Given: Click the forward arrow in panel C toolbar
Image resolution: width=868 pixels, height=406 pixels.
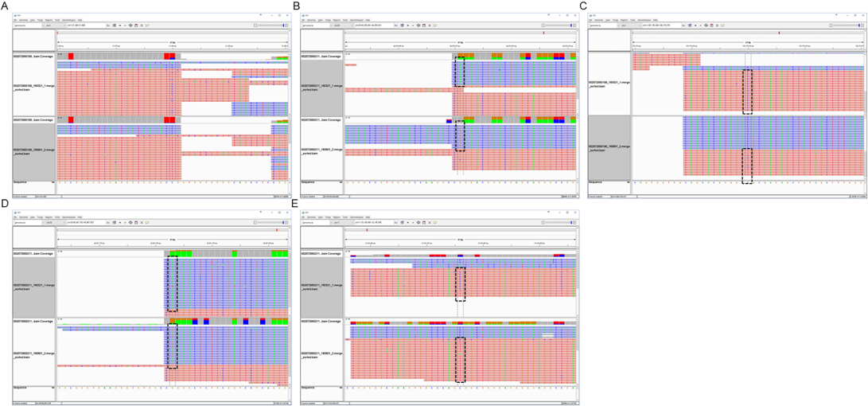Looking at the screenshot, I should coord(701,25).
